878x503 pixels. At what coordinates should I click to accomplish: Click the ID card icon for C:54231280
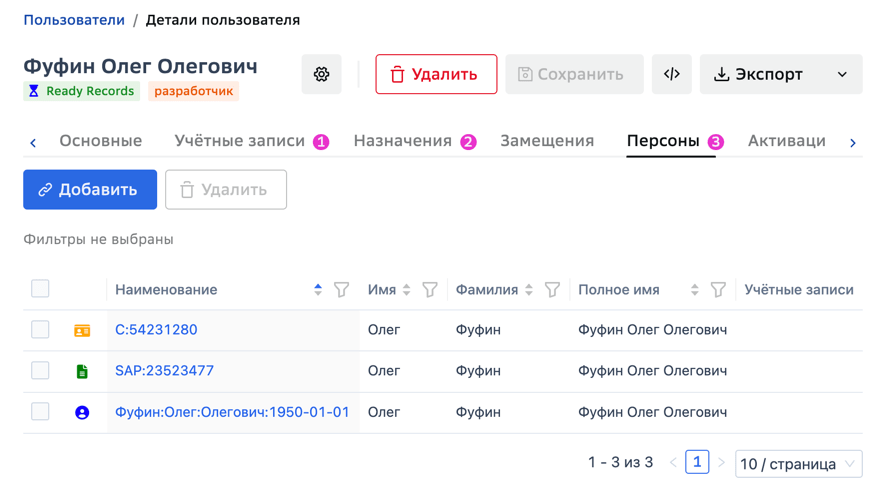coord(82,330)
